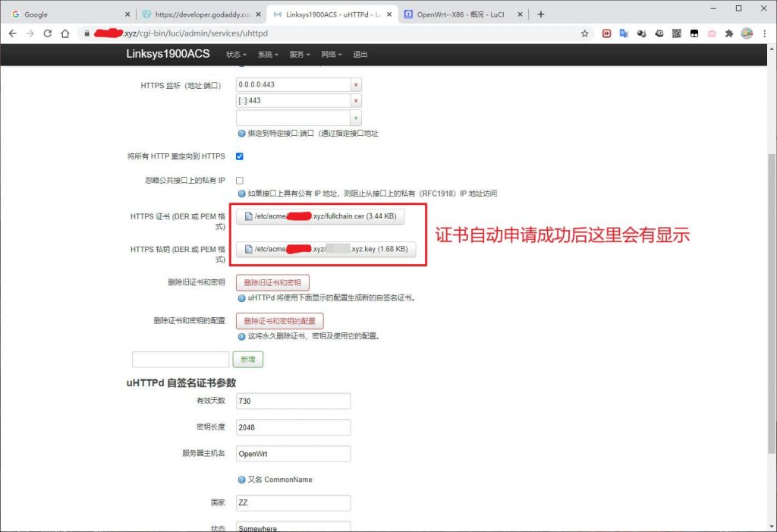This screenshot has width=777, height=532.
Task: Click the Linksys1900ACS brand title
Action: pyautogui.click(x=168, y=54)
